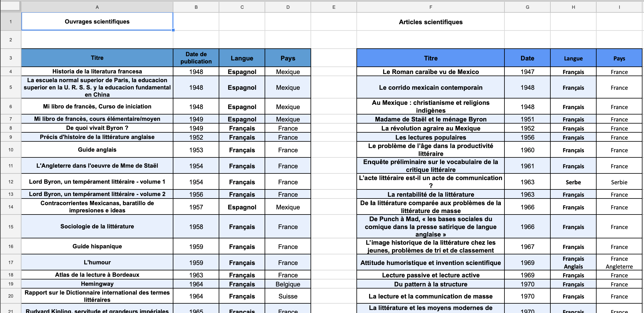Click 'Rapport sur le Dictionnaire international' cell
This screenshot has width=644, height=313.
(x=97, y=296)
